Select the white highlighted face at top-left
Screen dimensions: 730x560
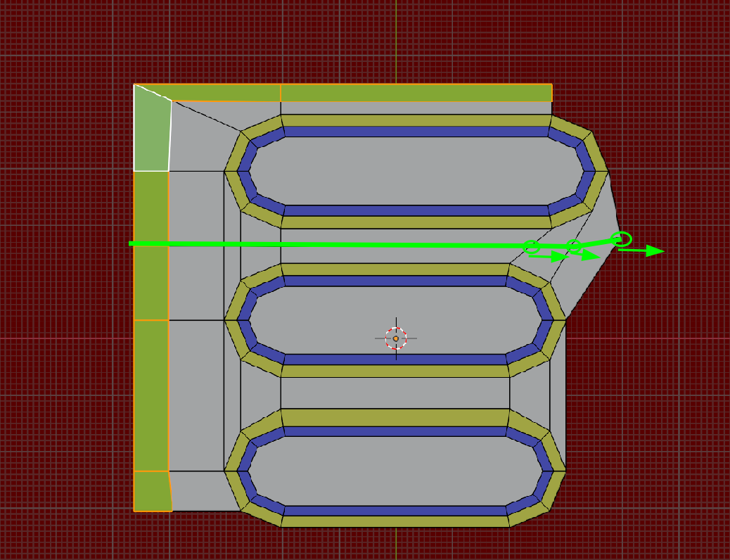point(151,130)
